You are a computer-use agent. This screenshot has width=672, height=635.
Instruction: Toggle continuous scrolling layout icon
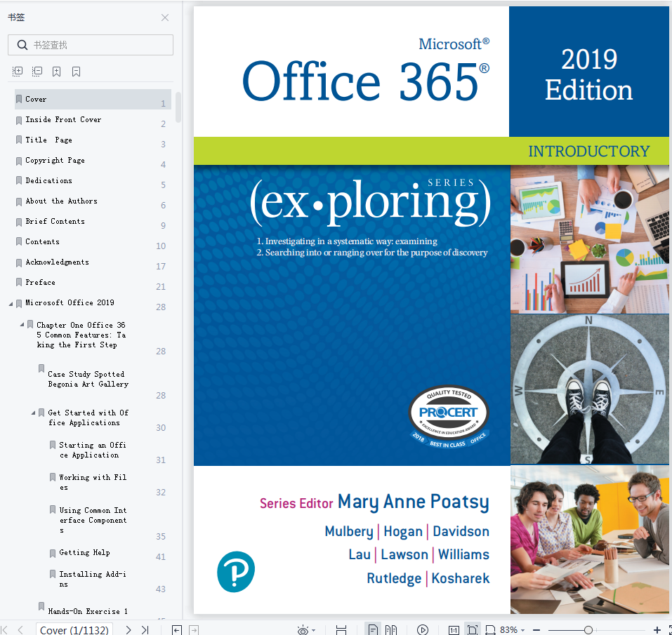click(341, 629)
